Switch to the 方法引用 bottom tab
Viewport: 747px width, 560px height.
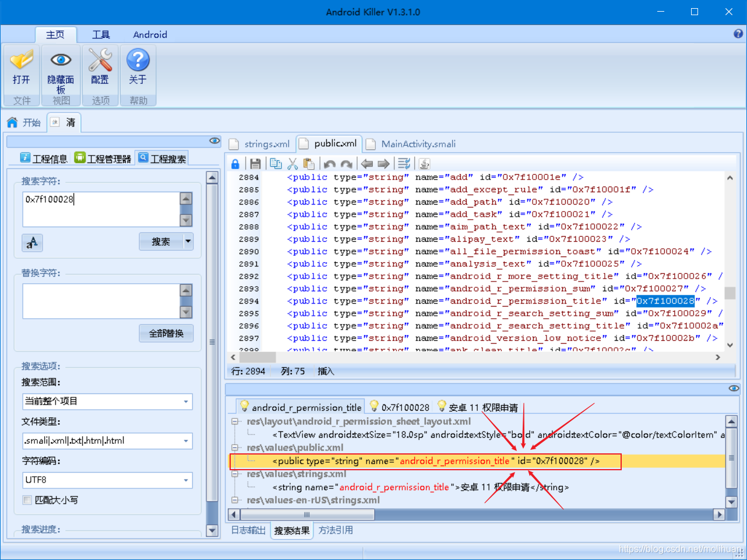[x=336, y=530]
